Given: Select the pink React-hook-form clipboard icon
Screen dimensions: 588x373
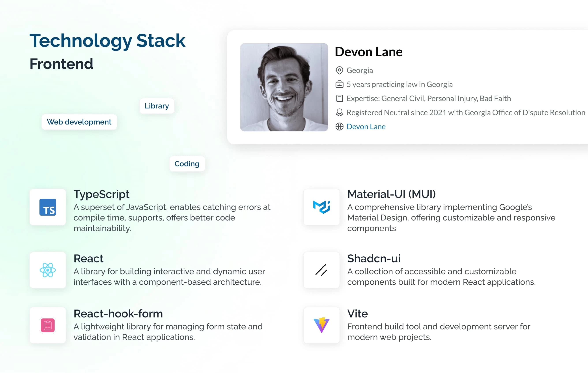Looking at the screenshot, I should 48,325.
